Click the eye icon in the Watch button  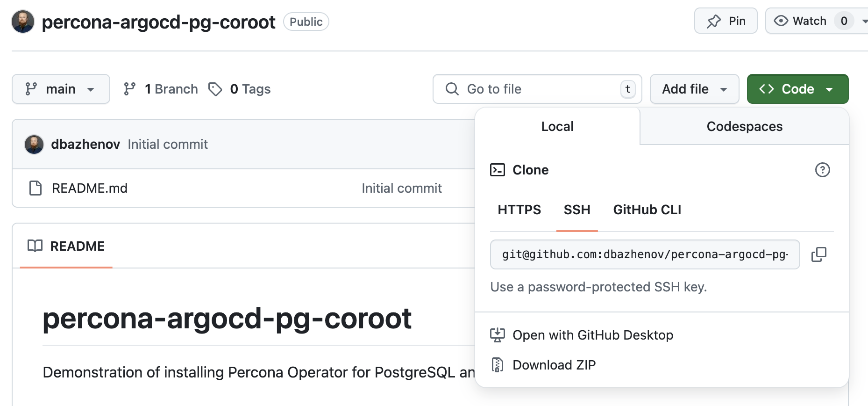point(781,21)
